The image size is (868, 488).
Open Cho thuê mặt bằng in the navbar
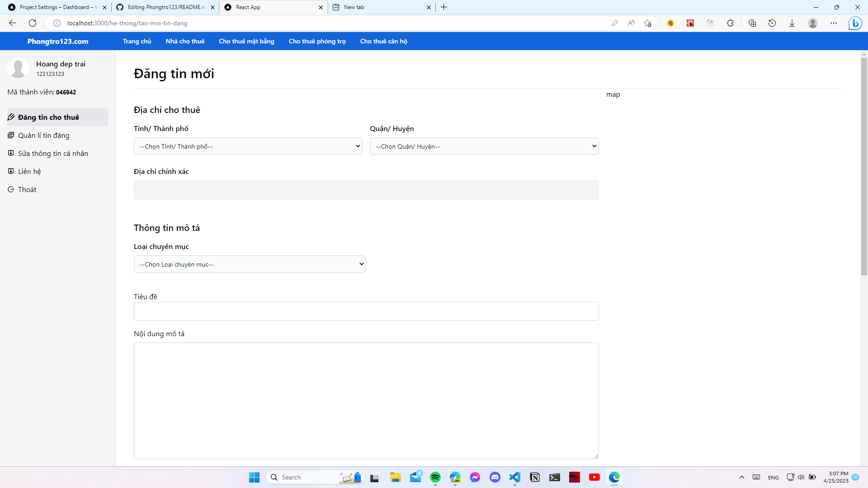[246, 41]
